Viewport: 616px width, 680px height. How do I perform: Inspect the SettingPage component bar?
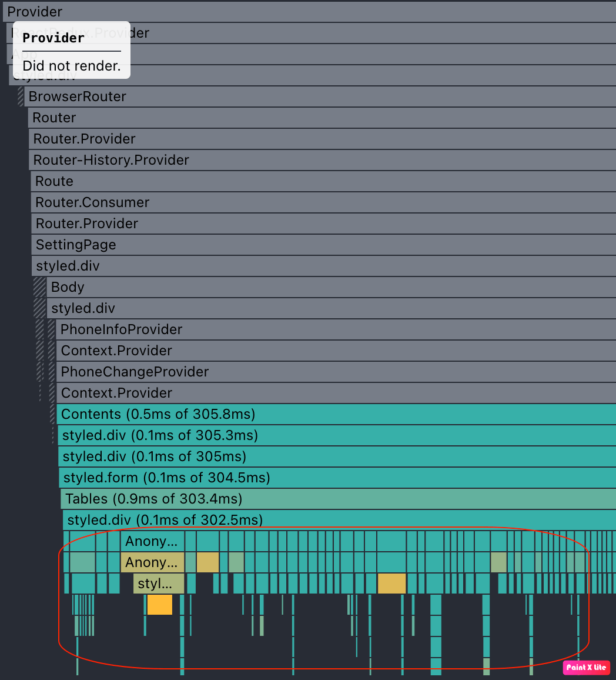click(324, 245)
